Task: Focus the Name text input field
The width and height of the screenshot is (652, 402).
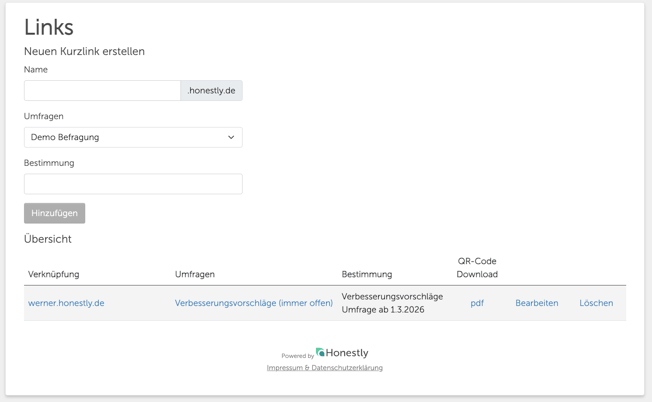Action: [x=102, y=91]
